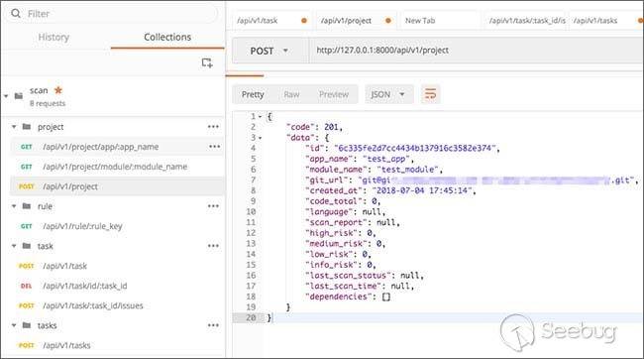Click the star next to scan collection
The width and height of the screenshot is (644, 359).
pyautogui.click(x=58, y=89)
